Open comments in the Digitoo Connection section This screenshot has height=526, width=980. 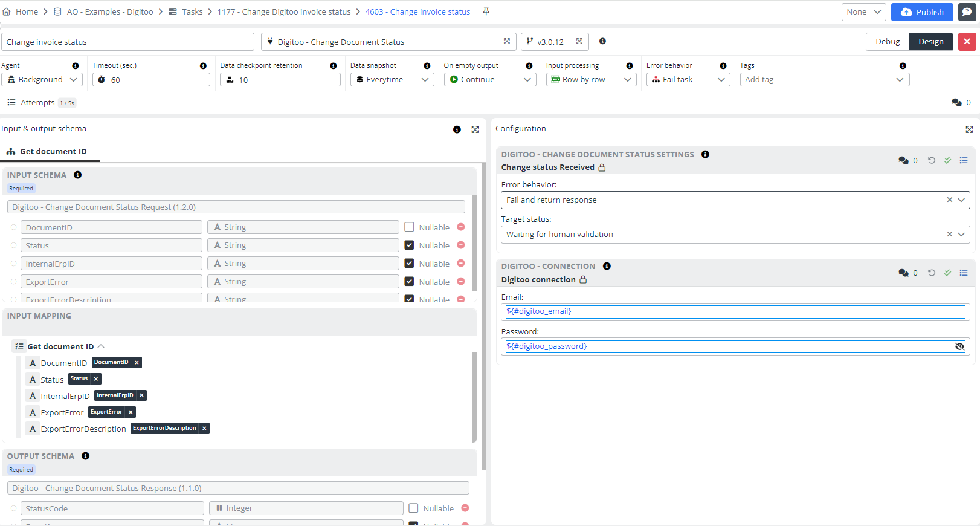click(904, 273)
